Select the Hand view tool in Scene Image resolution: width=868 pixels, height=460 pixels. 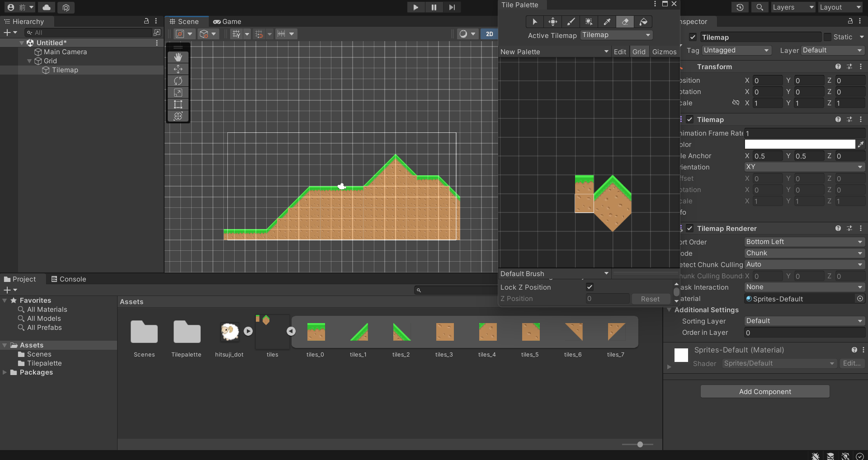[178, 57]
